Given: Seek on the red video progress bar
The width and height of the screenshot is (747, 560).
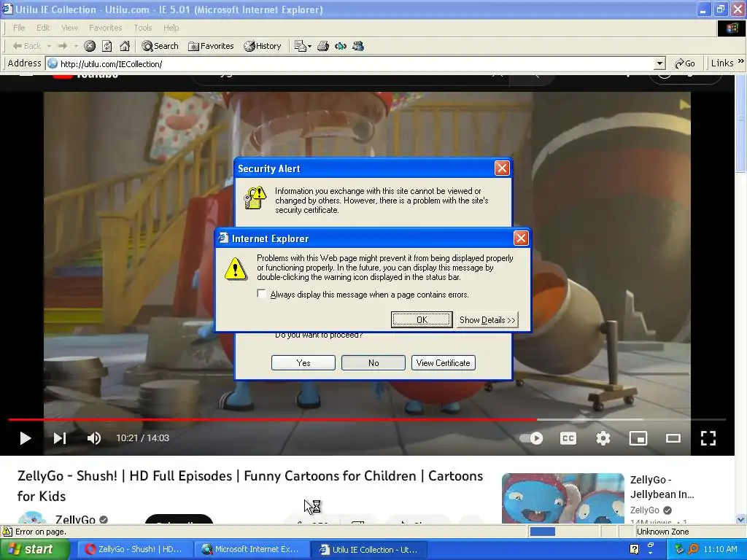Looking at the screenshot, I should click(367, 419).
